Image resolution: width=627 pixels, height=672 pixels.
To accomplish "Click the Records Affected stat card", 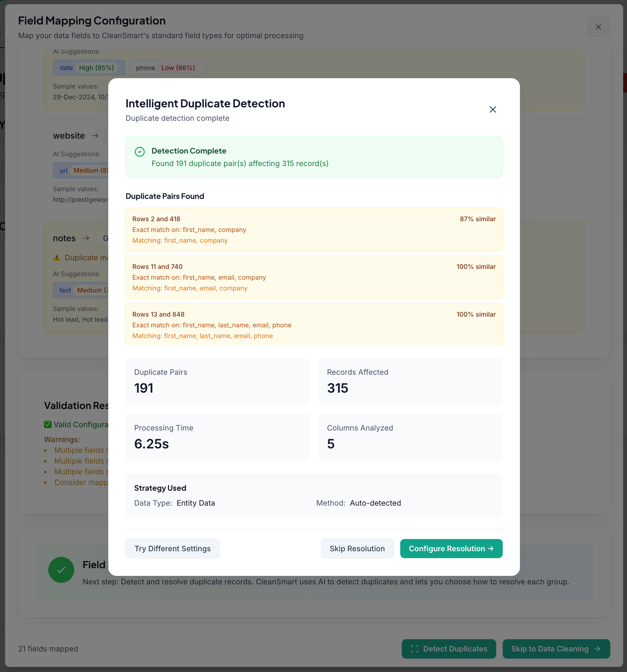I will [410, 382].
